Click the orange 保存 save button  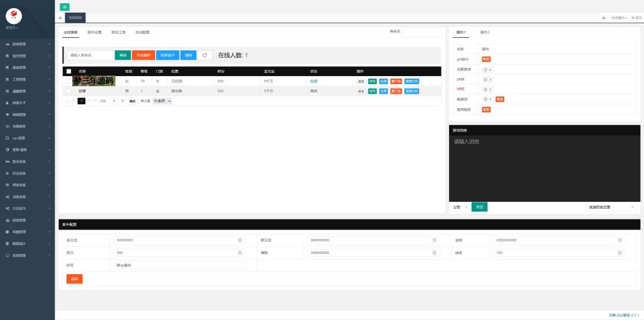click(74, 279)
